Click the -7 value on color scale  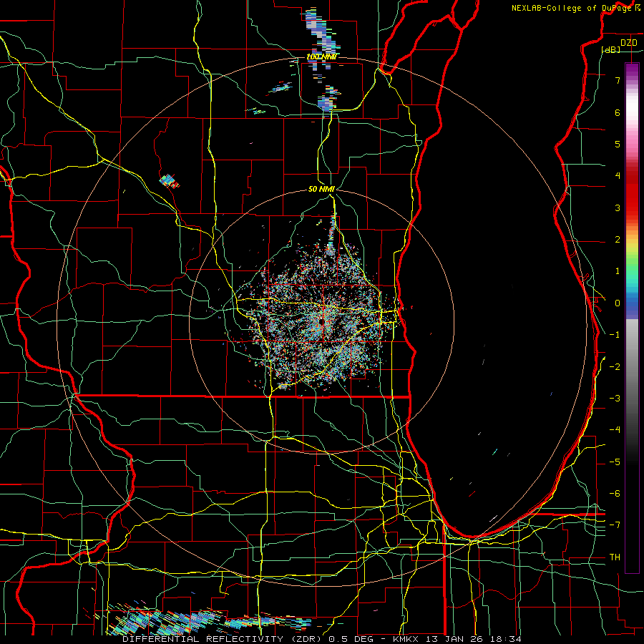tap(615, 525)
